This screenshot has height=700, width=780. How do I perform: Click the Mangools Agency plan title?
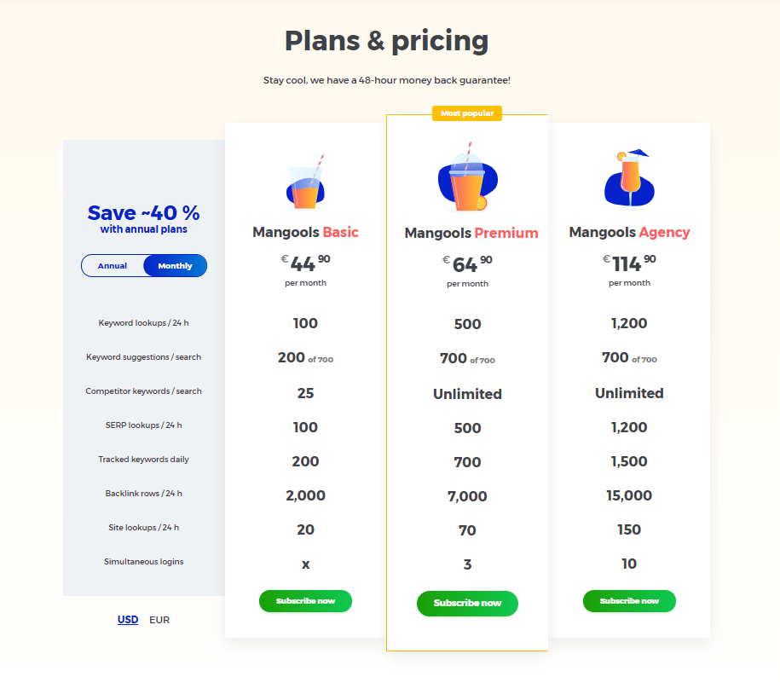click(629, 232)
